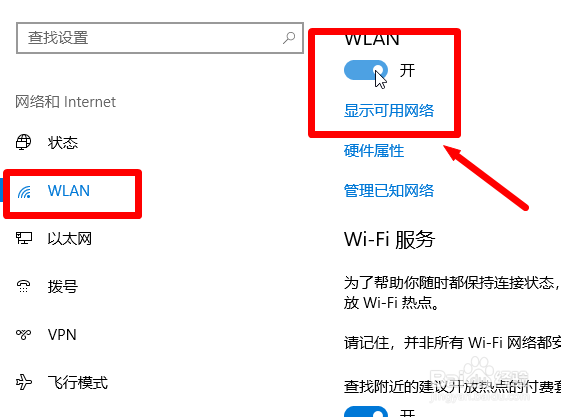Click the monitor icon beside 以太网
This screenshot has height=417, width=561.
click(x=24, y=238)
